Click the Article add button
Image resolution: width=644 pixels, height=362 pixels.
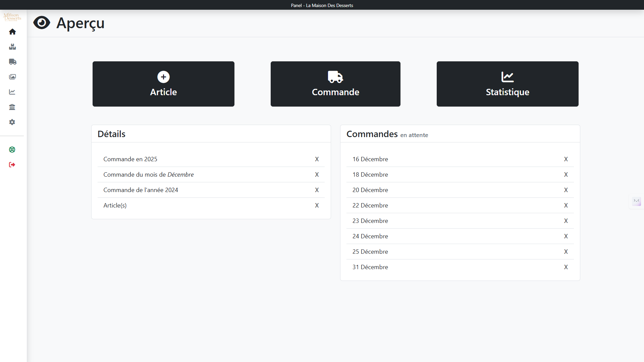(x=163, y=84)
